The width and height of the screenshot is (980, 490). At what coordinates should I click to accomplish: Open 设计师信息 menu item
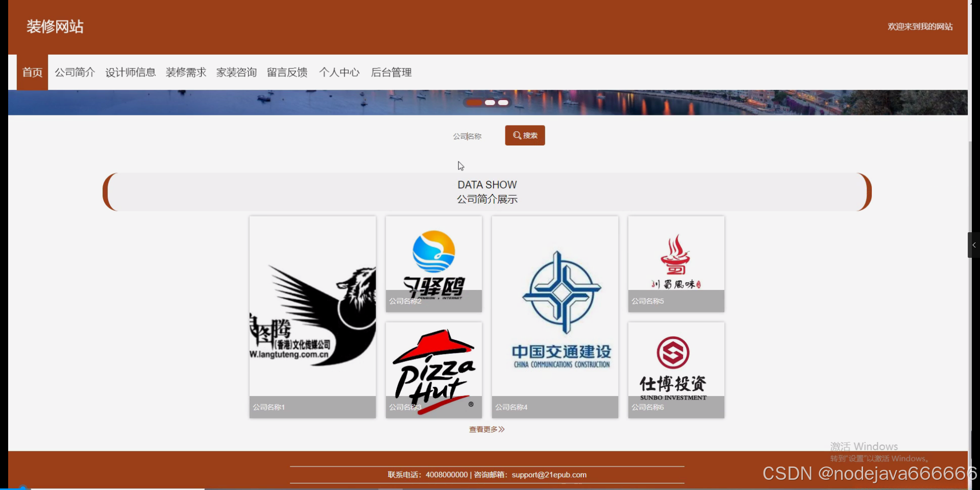coord(131,72)
